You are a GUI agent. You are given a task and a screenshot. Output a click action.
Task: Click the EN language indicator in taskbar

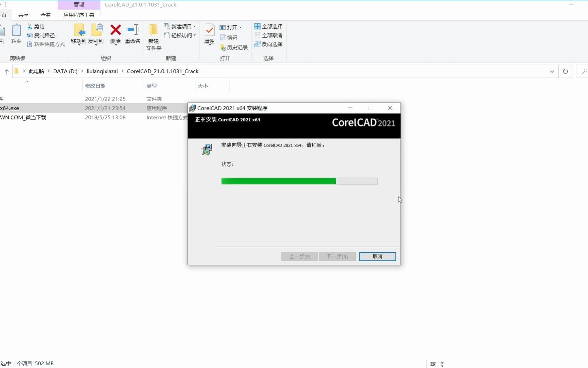pos(433,364)
